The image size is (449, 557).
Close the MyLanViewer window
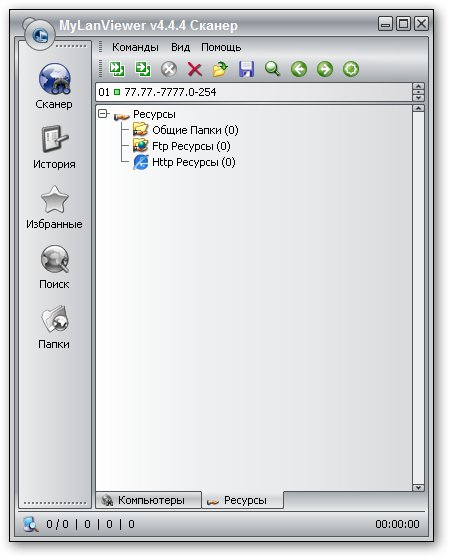pyautogui.click(x=421, y=24)
